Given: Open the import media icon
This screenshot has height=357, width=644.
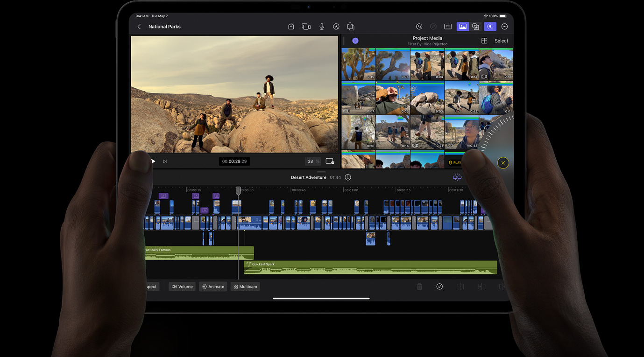Looking at the screenshot, I should click(291, 26).
